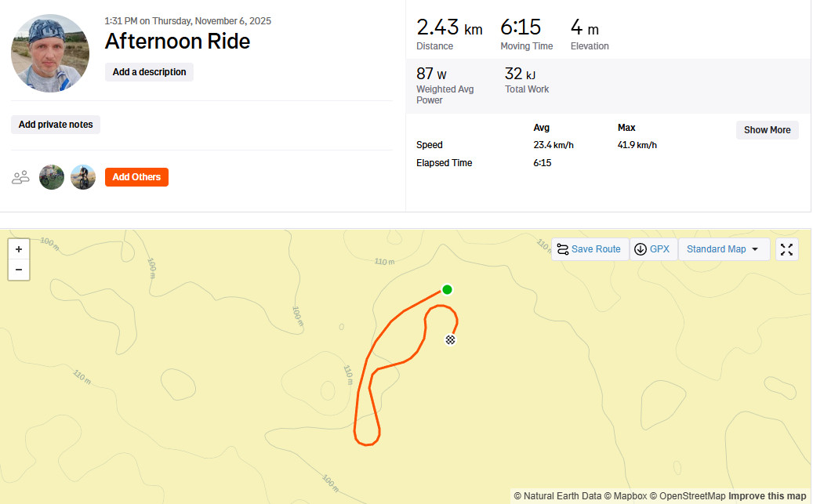Zoom out on the map
813x504 pixels.
coord(19,270)
